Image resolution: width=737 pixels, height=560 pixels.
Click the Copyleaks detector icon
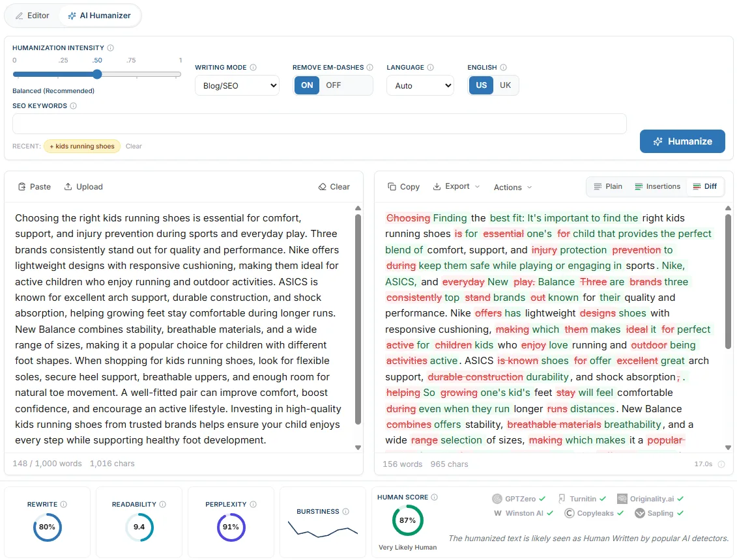[x=569, y=514]
